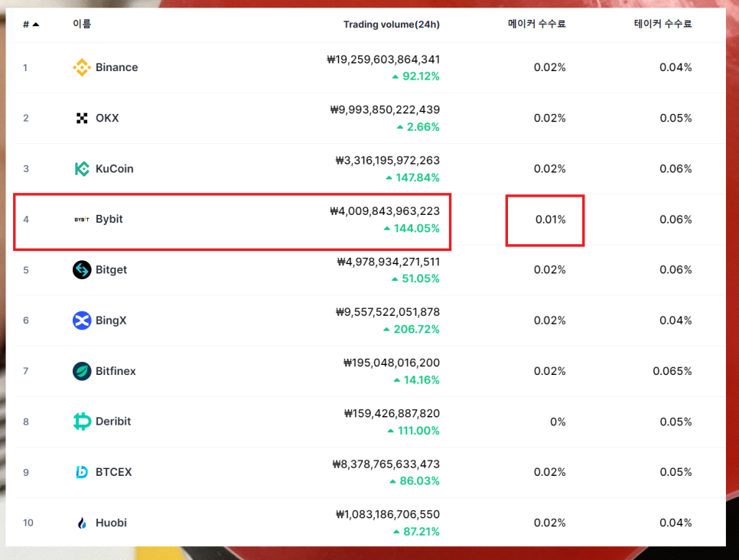Click the Deribit logo icon
This screenshot has width=739, height=560.
coord(82,422)
